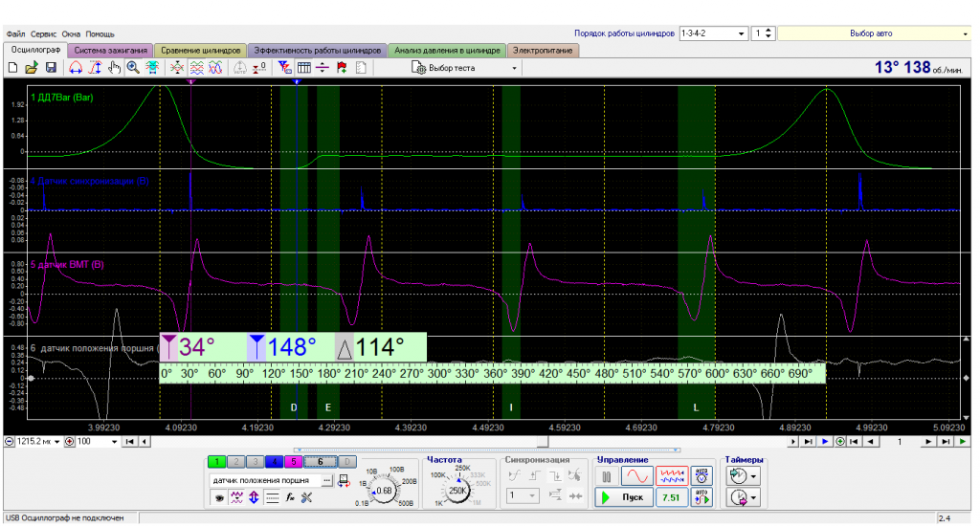The image size is (980, 527).
Task: Open the Сервис menu
Action: [43, 33]
